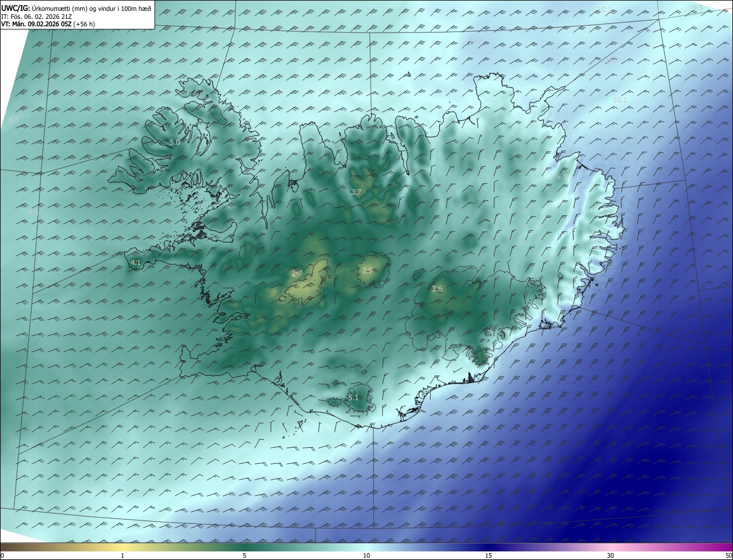
Task: Click the colour scale tick label '1'
Action: 123,555
